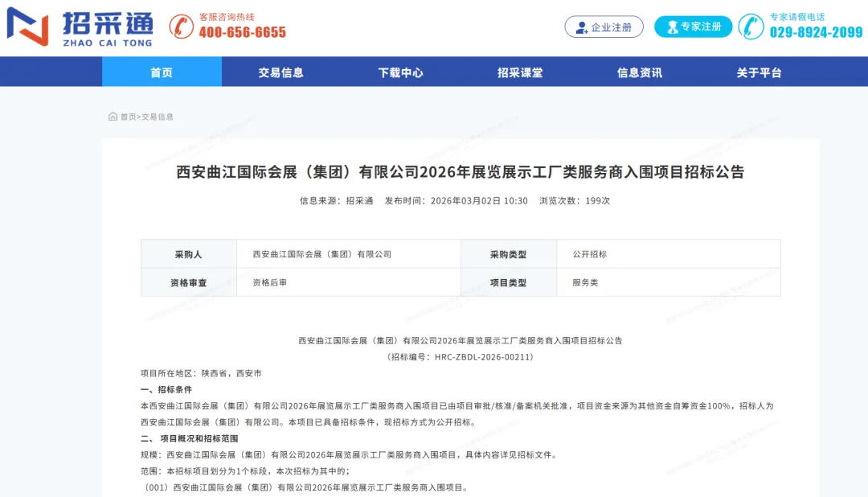Click 采购类型 table header cell
Screen dimensions: 868x497
coord(508,254)
